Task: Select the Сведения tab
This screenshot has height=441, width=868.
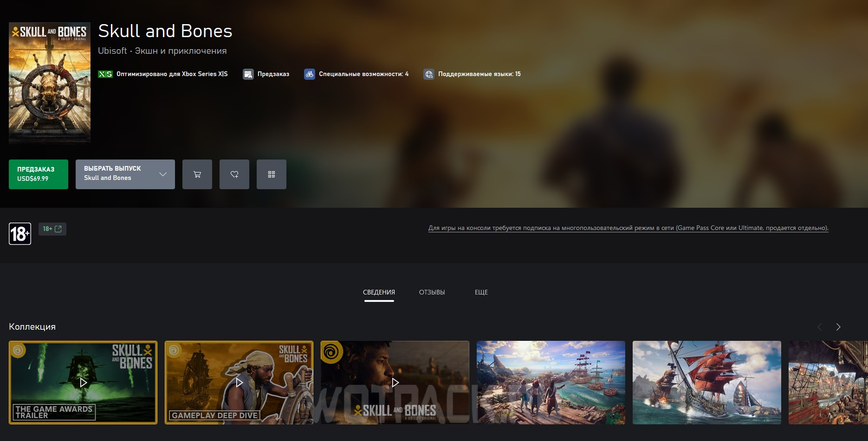Action: 379,292
